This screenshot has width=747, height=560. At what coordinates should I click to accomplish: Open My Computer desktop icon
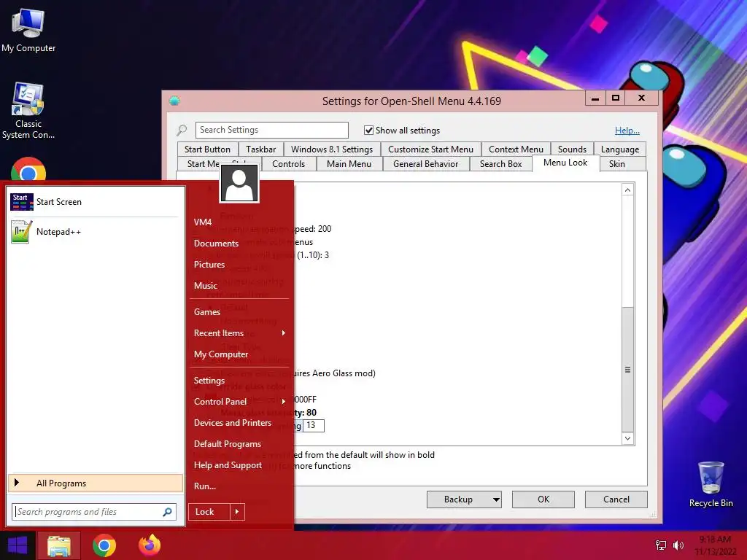[x=28, y=29]
